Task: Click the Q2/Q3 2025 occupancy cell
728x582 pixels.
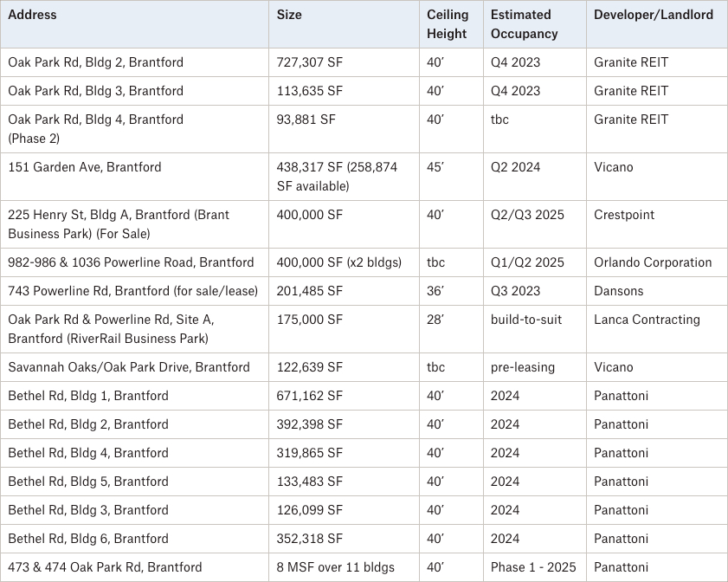Action: pyautogui.click(x=527, y=215)
